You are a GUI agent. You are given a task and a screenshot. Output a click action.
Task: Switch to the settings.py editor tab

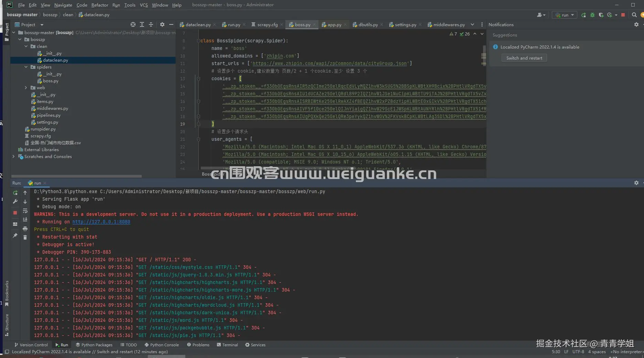click(405, 25)
